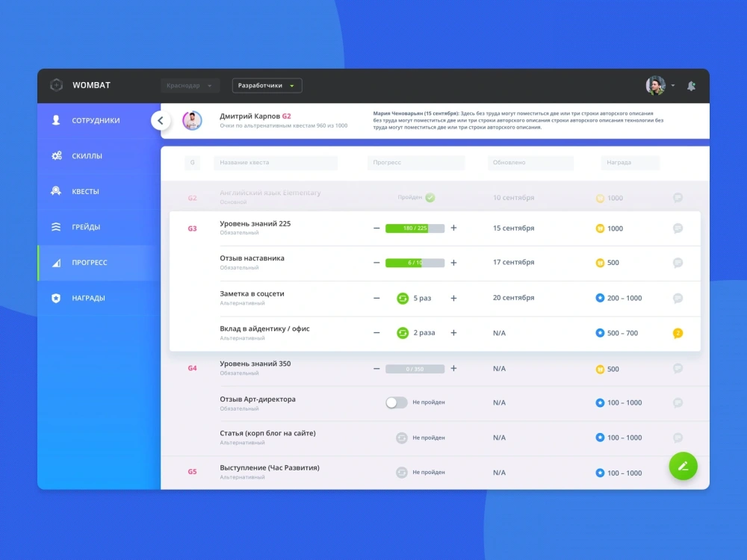
Task: Click Дмитрий Карпов profile avatar
Action: click(193, 120)
